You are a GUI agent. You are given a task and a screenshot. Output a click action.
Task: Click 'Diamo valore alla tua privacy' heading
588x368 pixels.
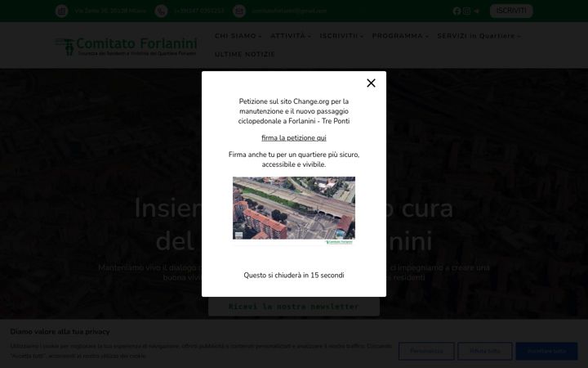point(60,331)
